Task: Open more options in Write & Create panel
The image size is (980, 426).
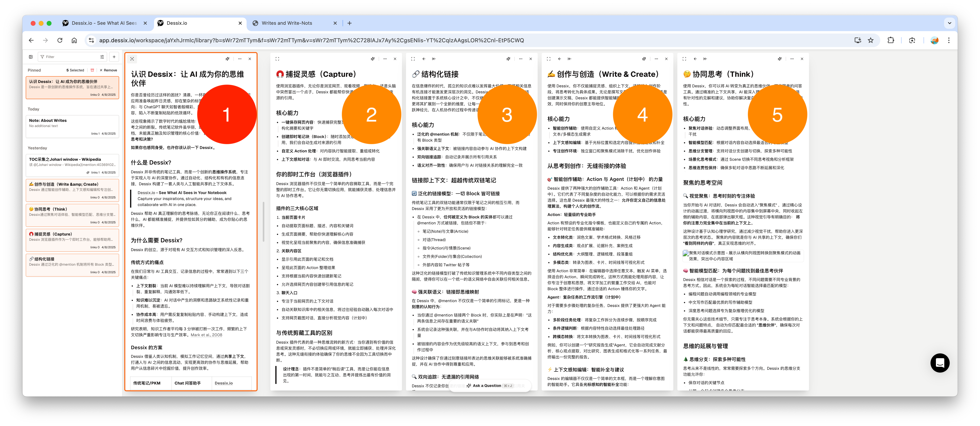Action: [656, 59]
